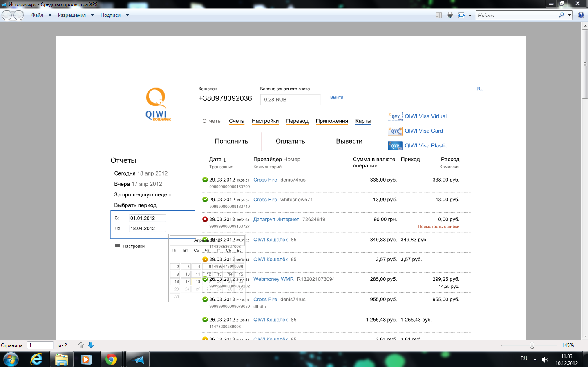588x367 pixels.
Task: Select the Приложения tab
Action: pos(332,121)
